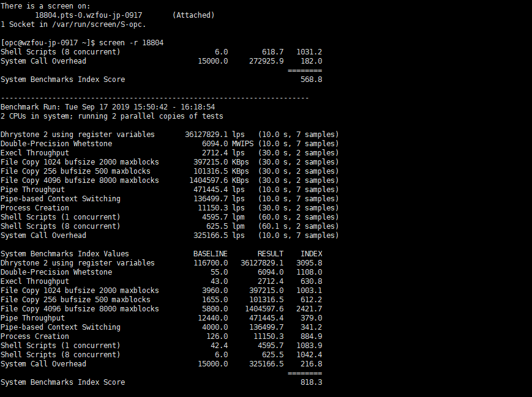Select the result value 618.7

(273, 52)
